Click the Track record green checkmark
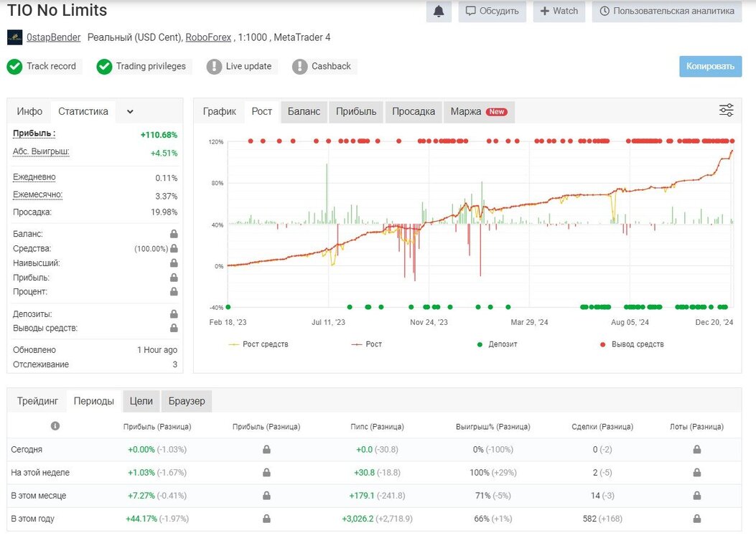Screen dimensions: 756x538 [14, 67]
